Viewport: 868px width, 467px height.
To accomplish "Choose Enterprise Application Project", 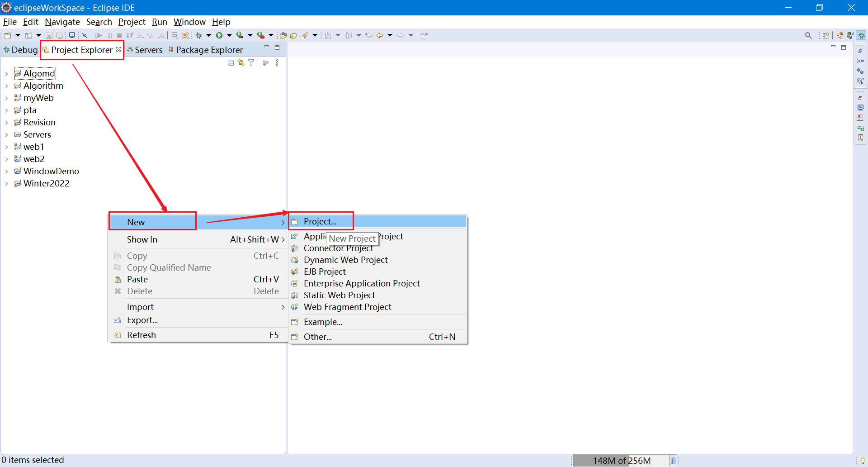I will [x=378, y=283].
